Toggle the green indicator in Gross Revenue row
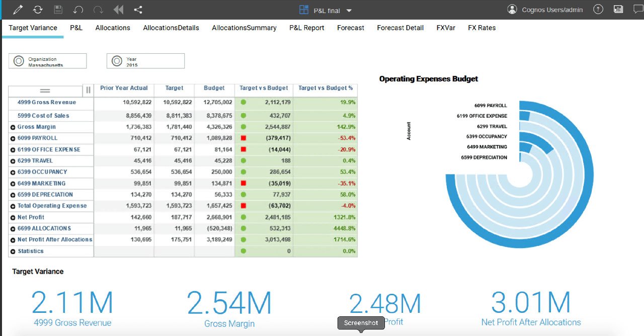Image resolution: width=644 pixels, height=336 pixels. 244,103
